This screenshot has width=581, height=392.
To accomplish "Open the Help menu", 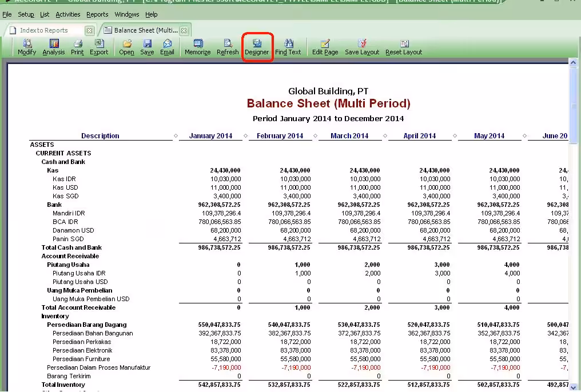I will [x=151, y=14].
